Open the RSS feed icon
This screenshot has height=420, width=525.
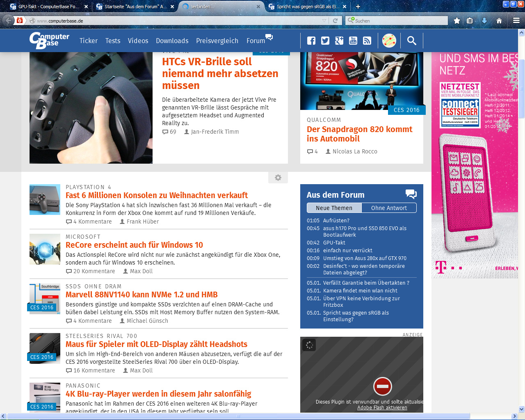[x=367, y=41]
